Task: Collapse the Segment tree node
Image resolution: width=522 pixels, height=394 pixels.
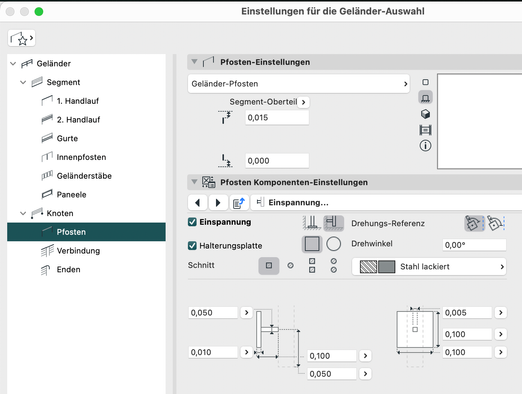Action: point(23,82)
